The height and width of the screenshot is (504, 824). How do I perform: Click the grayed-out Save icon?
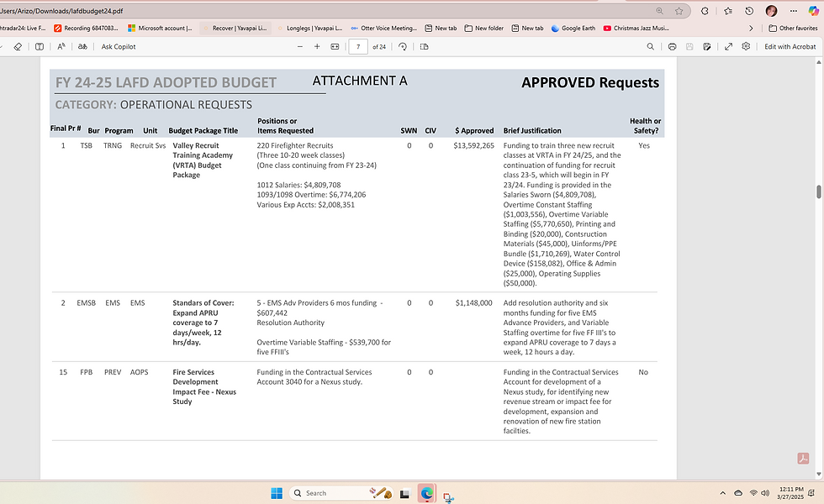689,47
